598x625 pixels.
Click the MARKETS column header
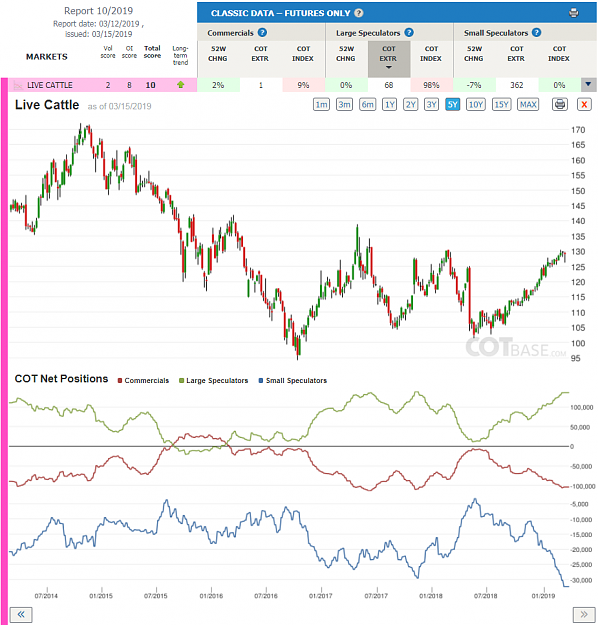(x=47, y=57)
